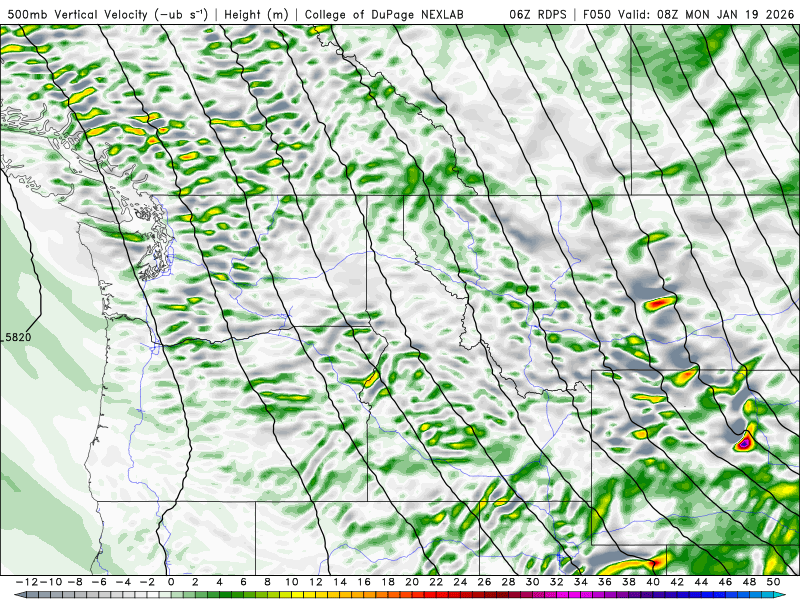This screenshot has width=800, height=600.
Task: Click the 14 value on the color scale
Action: point(340,582)
